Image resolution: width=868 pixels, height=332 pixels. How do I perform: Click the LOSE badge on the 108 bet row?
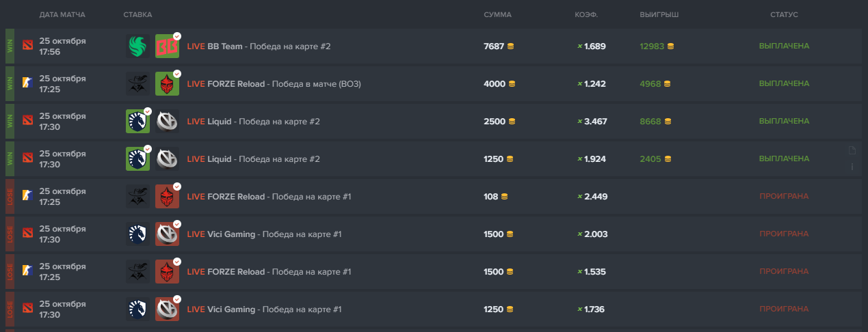pyautogui.click(x=10, y=196)
